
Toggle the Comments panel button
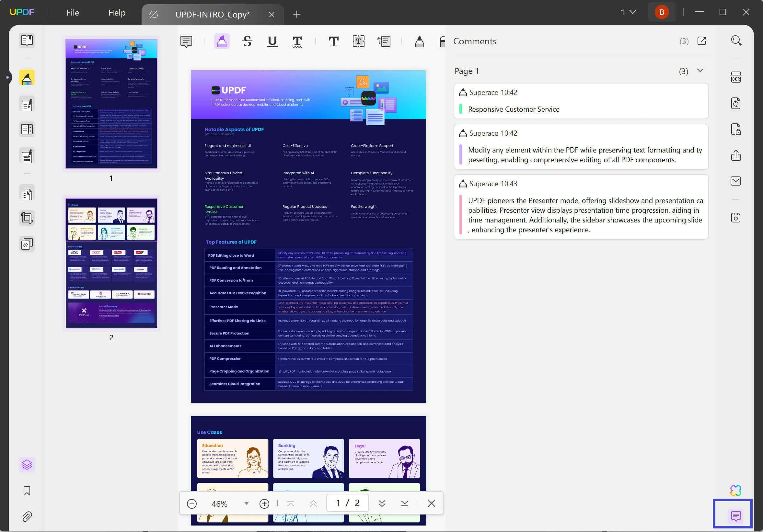click(x=736, y=516)
